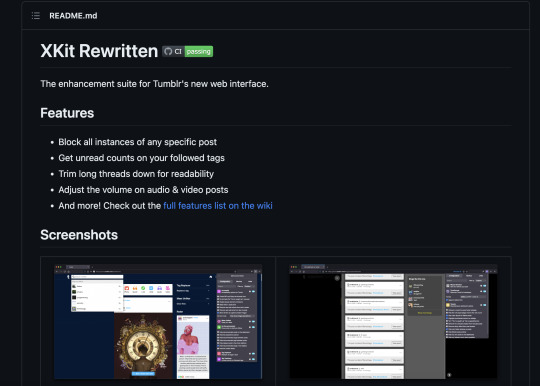The image size is (540, 386).
Task: Click 'Adjust the volume on audio & video posts'
Action: [x=143, y=190]
